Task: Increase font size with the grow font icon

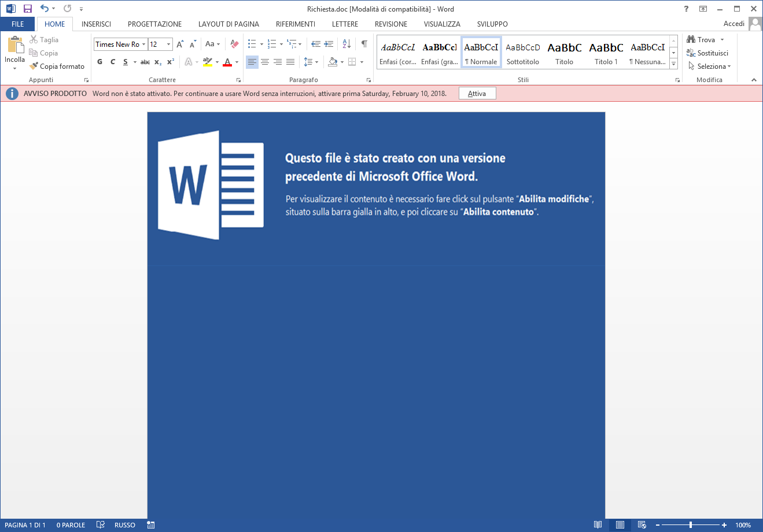Action: 180,44
